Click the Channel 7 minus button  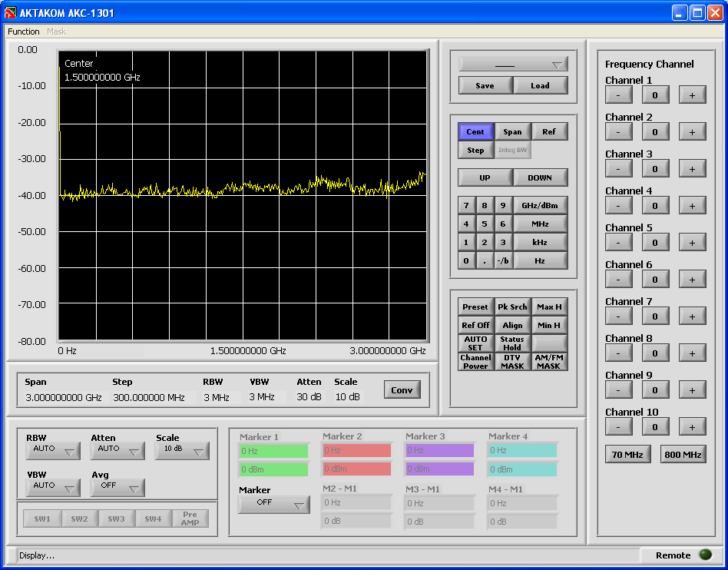click(x=618, y=316)
